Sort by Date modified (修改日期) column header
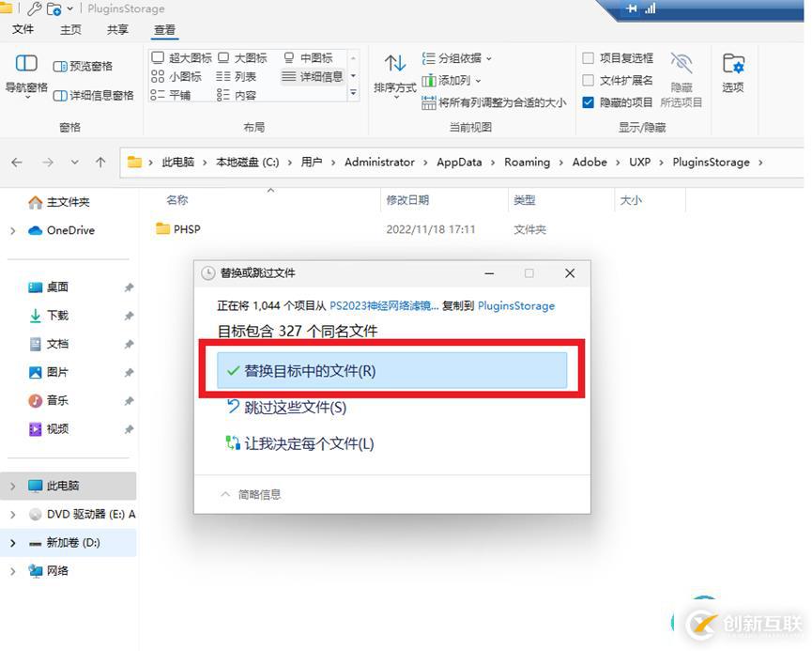Viewport: 812px width, 651px height. 407,200
